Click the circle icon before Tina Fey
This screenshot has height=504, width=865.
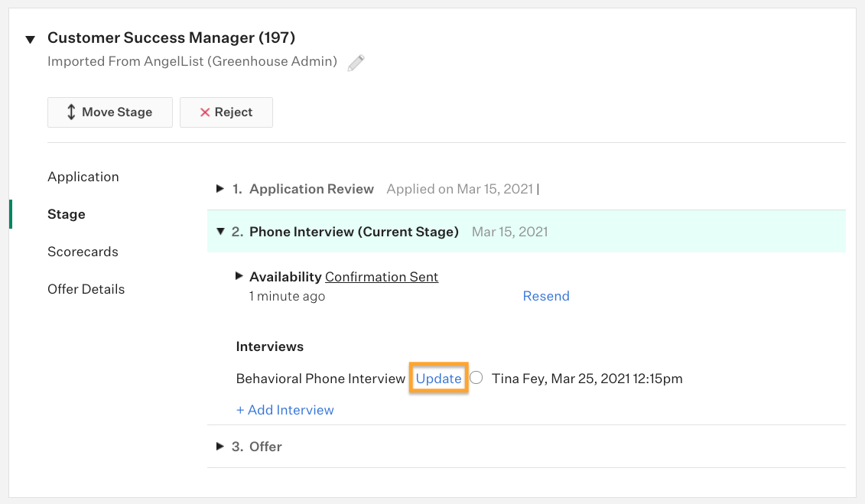(476, 378)
